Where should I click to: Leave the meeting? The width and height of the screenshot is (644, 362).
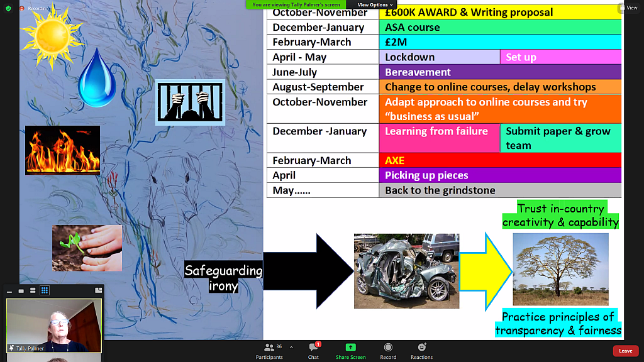tap(626, 351)
